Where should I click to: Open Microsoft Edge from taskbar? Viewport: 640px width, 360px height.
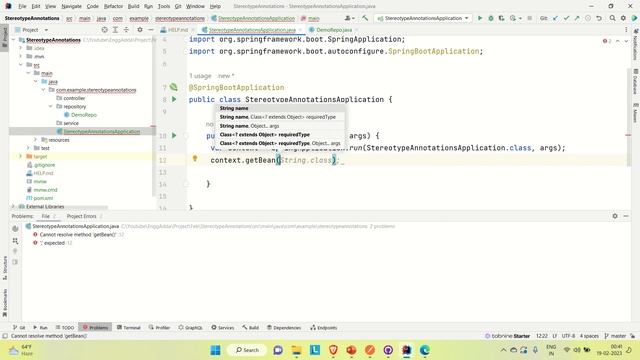click(x=425, y=350)
